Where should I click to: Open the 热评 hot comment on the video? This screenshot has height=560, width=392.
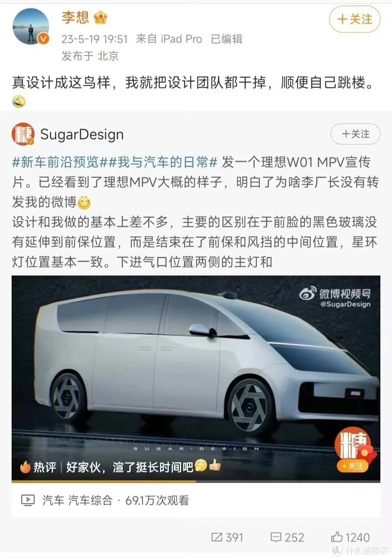pos(121,467)
